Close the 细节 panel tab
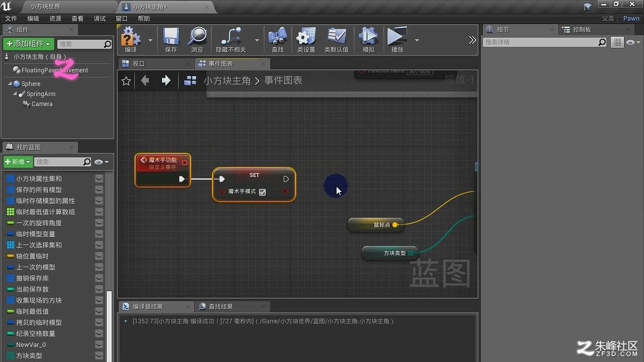 pyautogui.click(x=552, y=30)
